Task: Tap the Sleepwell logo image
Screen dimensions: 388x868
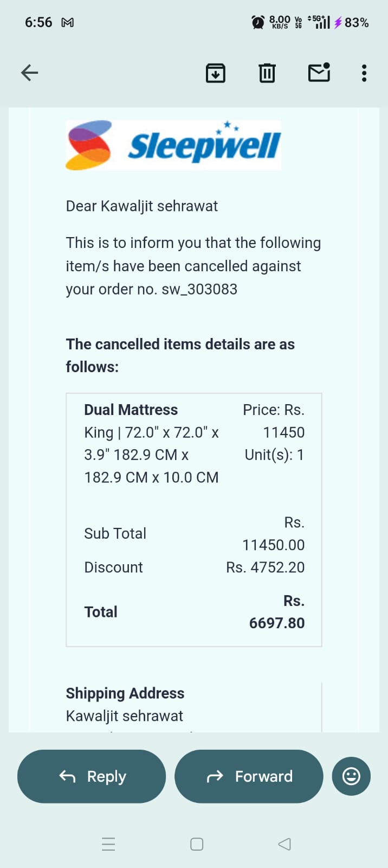Action: tap(173, 145)
